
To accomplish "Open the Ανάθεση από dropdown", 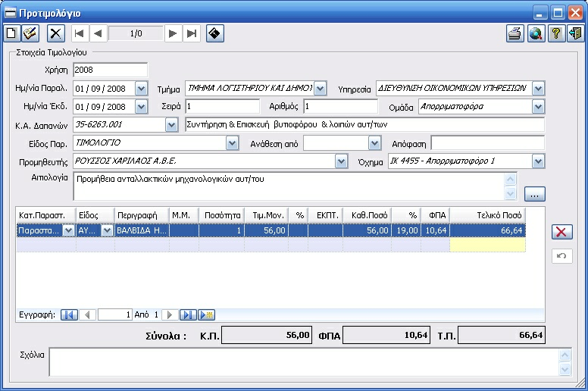I will click(374, 143).
